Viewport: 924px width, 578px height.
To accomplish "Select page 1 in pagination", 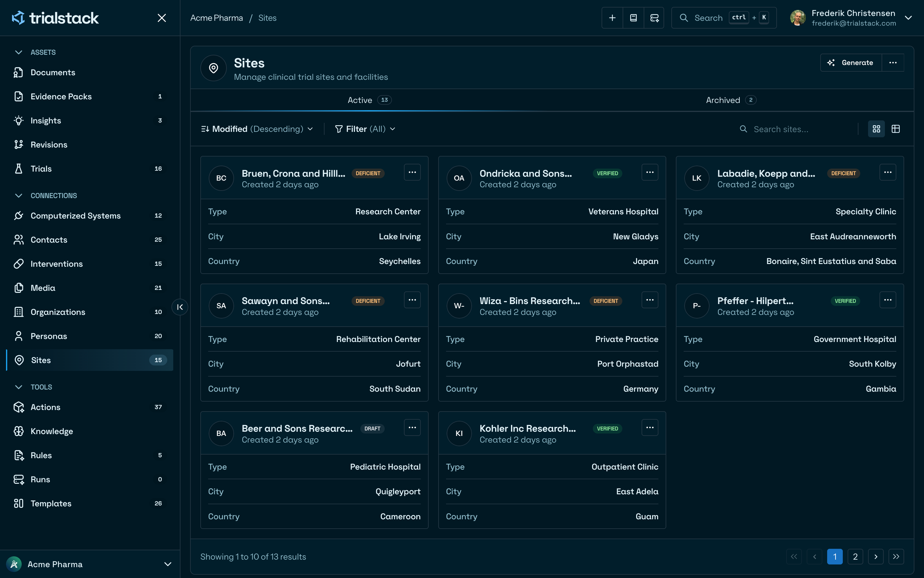I will pos(835,557).
